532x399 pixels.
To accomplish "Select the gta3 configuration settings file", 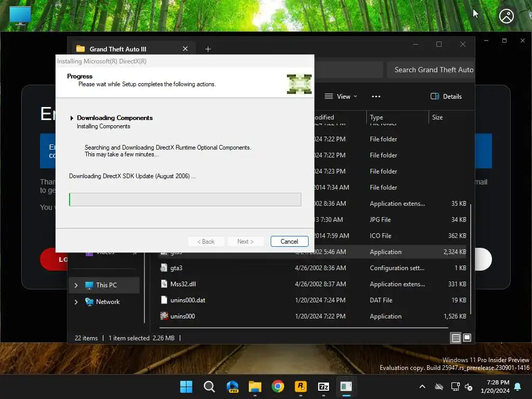I will click(312, 268).
